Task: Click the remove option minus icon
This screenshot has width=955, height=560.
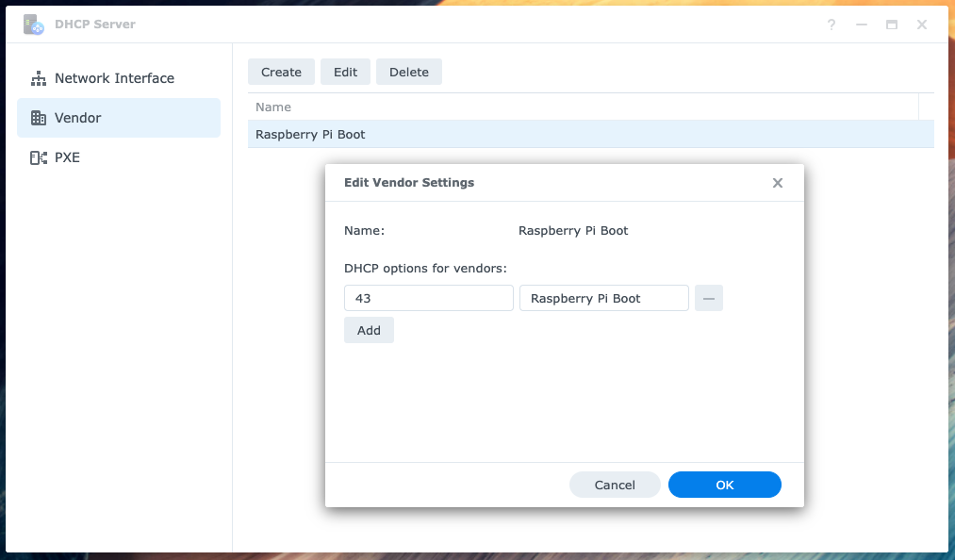Action: click(709, 298)
